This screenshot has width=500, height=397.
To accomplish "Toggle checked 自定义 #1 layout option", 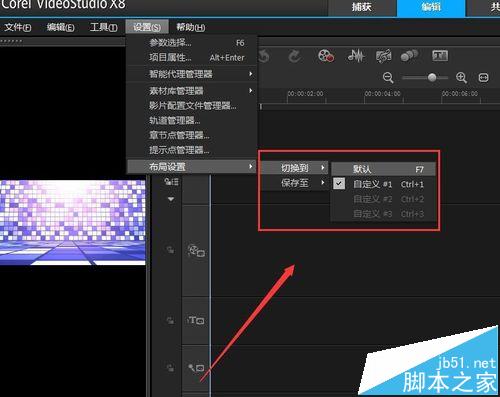I will coord(383,184).
